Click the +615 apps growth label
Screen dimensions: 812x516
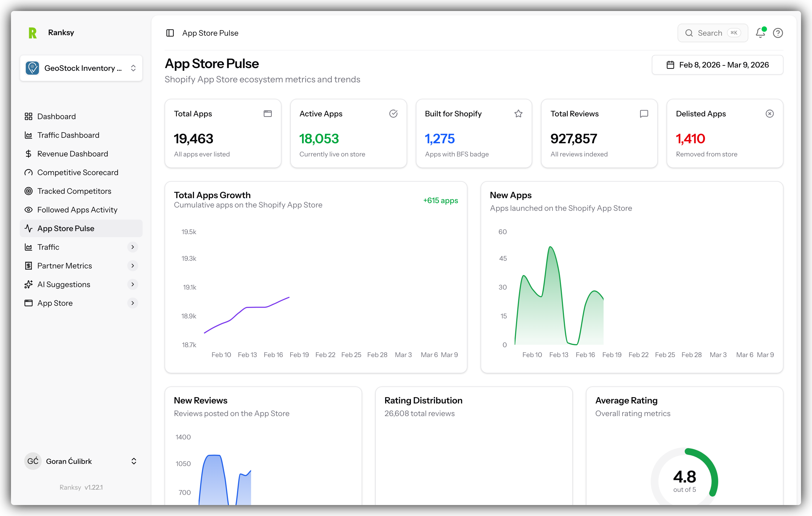click(x=440, y=200)
